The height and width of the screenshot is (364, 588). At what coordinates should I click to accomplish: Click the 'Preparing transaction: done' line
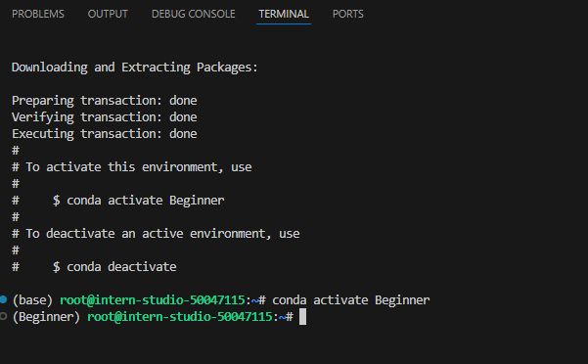pos(105,101)
